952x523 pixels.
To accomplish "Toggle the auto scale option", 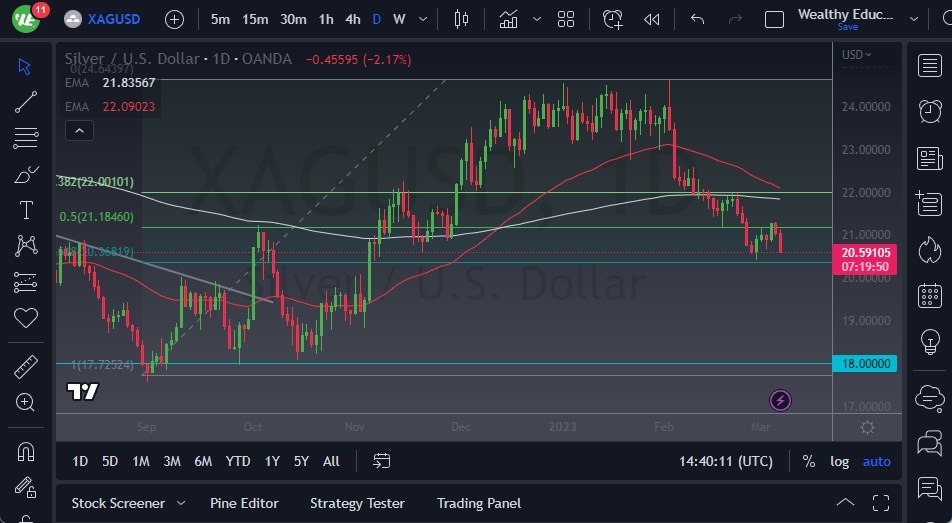I will [876, 461].
